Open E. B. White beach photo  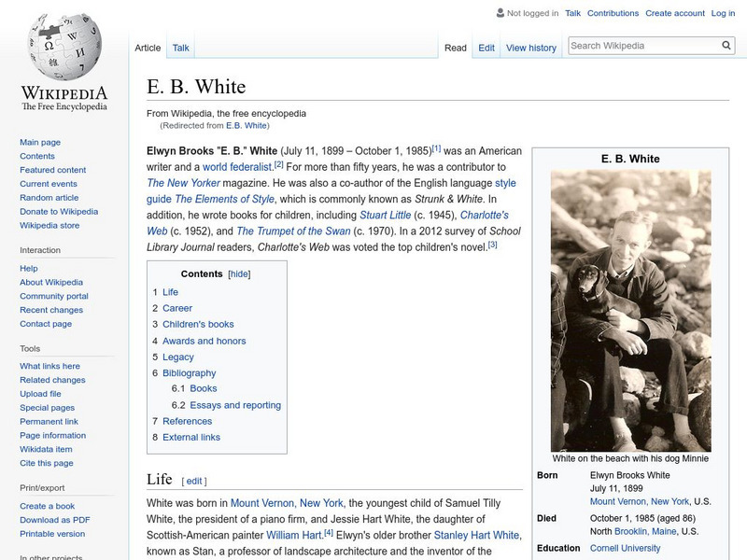coord(630,311)
